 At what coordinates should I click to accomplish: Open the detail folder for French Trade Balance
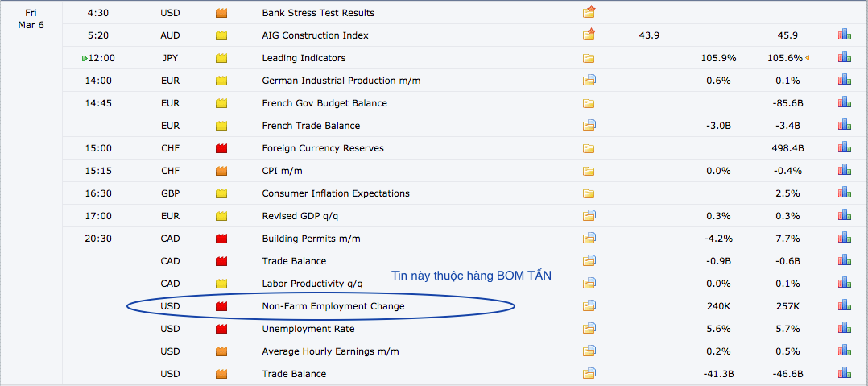pyautogui.click(x=589, y=126)
